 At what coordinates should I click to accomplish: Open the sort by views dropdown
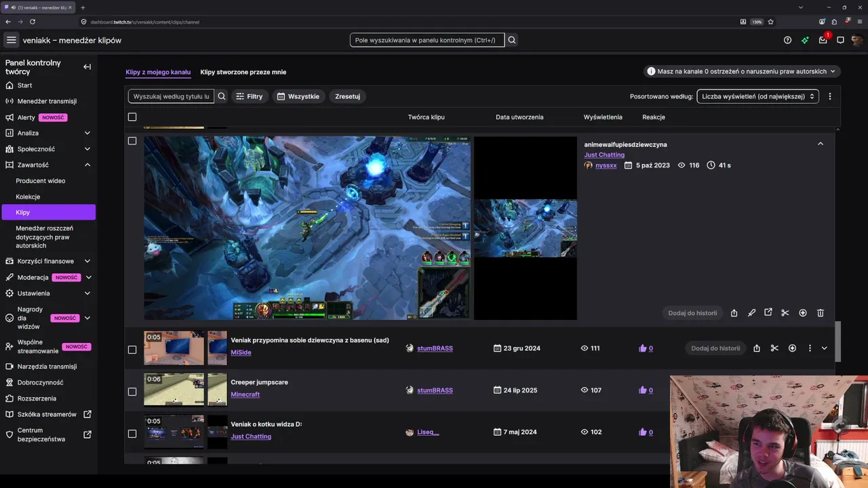pyautogui.click(x=757, y=96)
